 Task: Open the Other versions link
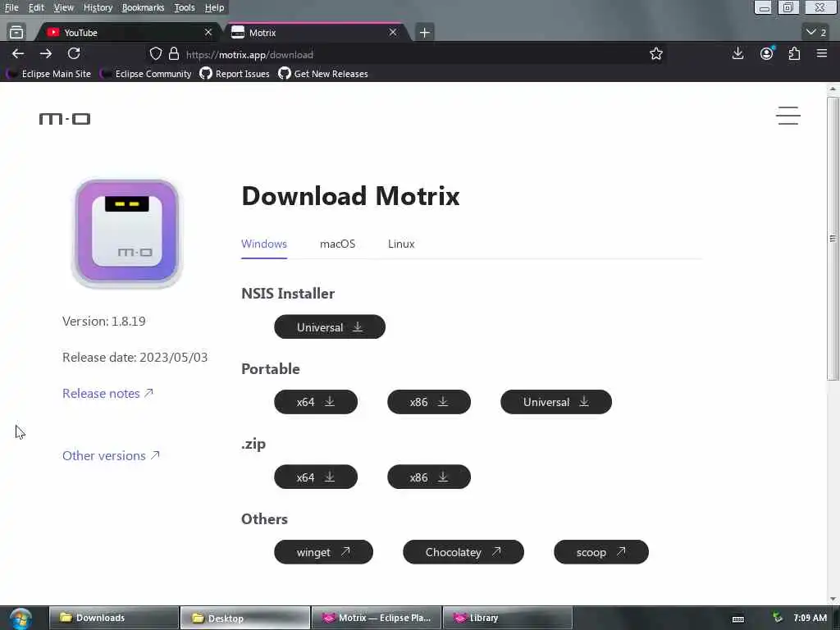[111, 455]
